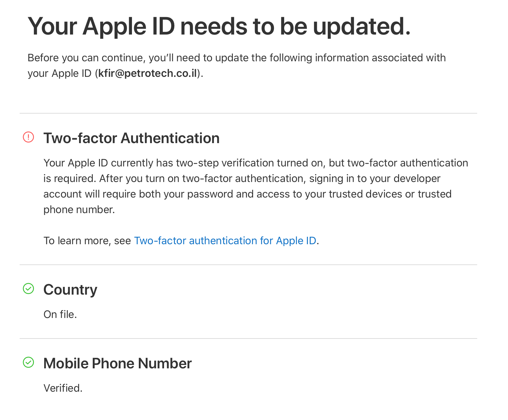Click the divider line above the Country section
Image resolution: width=508 pixels, height=420 pixels.
[x=248, y=265]
